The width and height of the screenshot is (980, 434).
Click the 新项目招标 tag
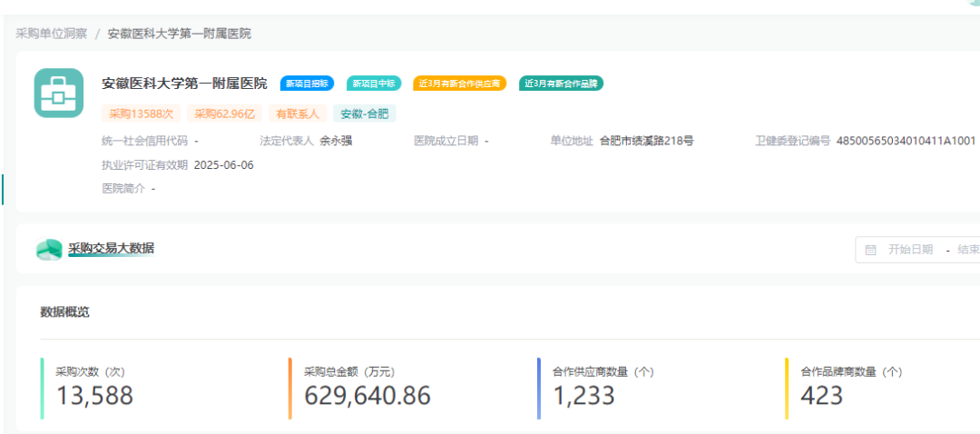(x=307, y=84)
